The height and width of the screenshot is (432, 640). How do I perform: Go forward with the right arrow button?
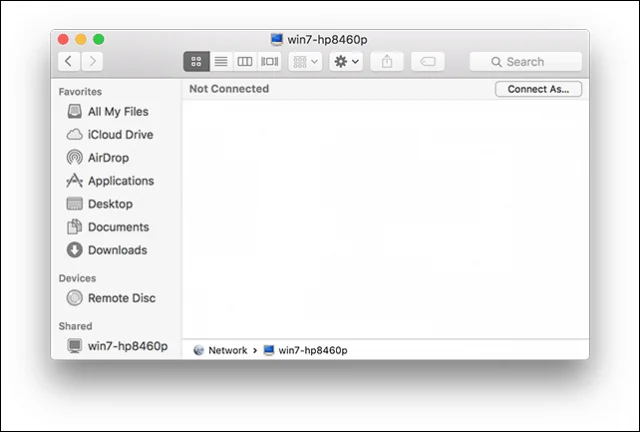pyautogui.click(x=92, y=62)
